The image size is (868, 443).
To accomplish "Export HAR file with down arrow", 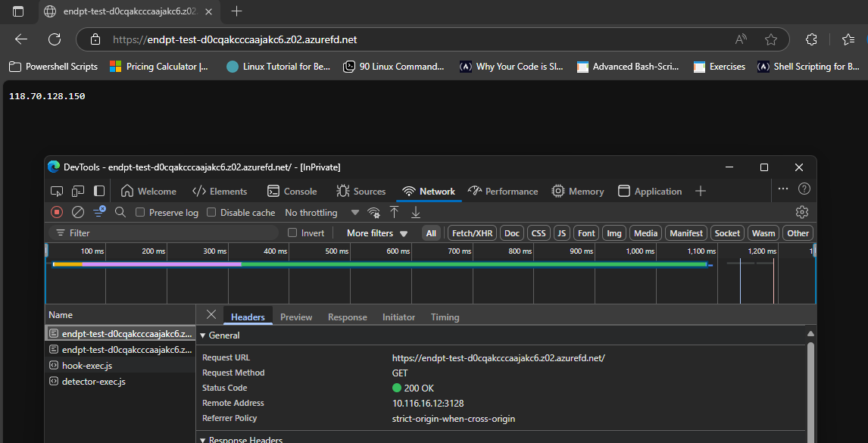I will (416, 212).
